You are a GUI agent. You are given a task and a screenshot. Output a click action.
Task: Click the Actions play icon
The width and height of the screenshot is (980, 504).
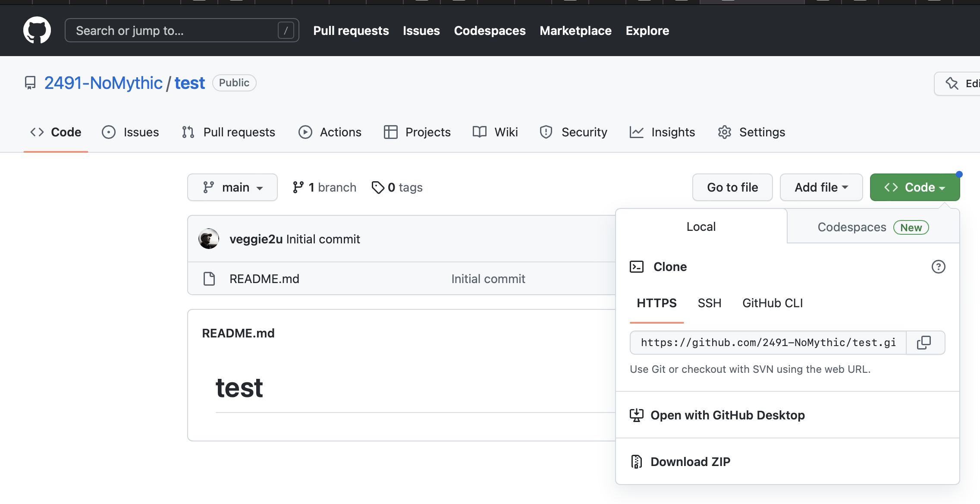[x=305, y=132]
